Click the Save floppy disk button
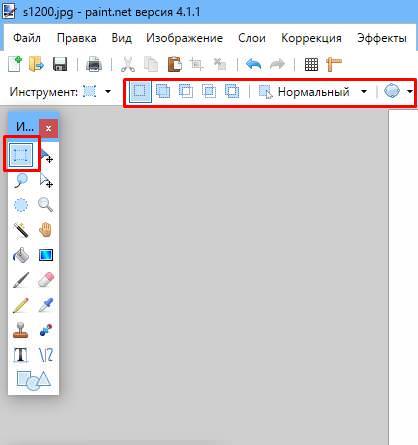The width and height of the screenshot is (418, 445). (x=60, y=64)
